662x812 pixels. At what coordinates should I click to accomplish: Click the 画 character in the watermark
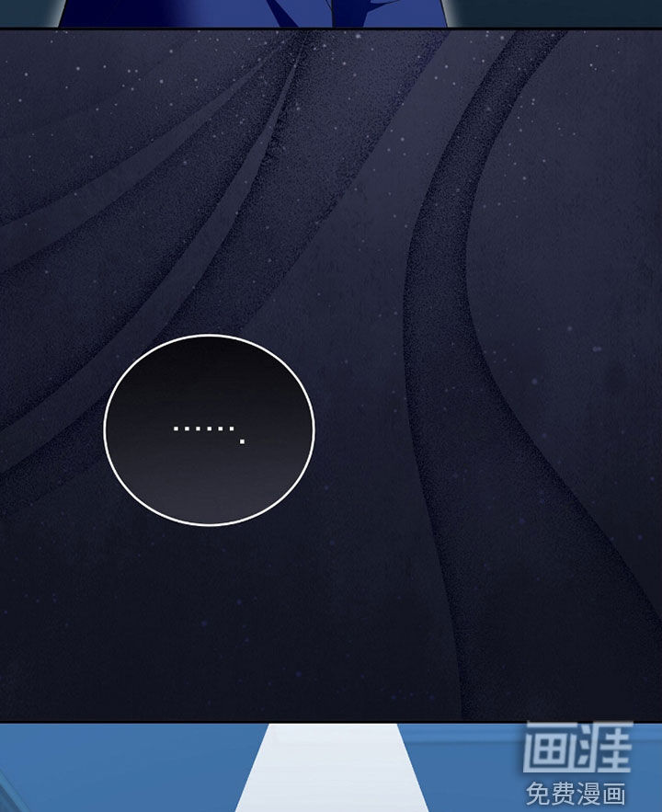pyautogui.click(x=551, y=749)
